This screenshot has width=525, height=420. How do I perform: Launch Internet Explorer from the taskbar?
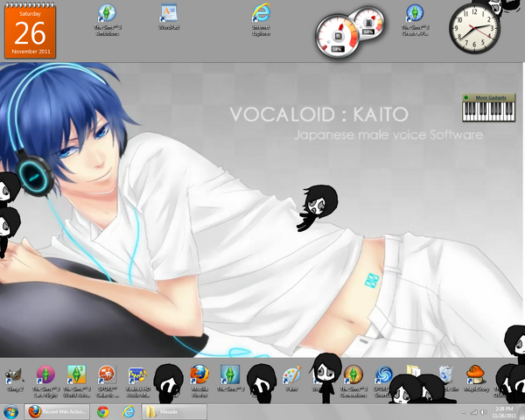pyautogui.click(x=128, y=411)
